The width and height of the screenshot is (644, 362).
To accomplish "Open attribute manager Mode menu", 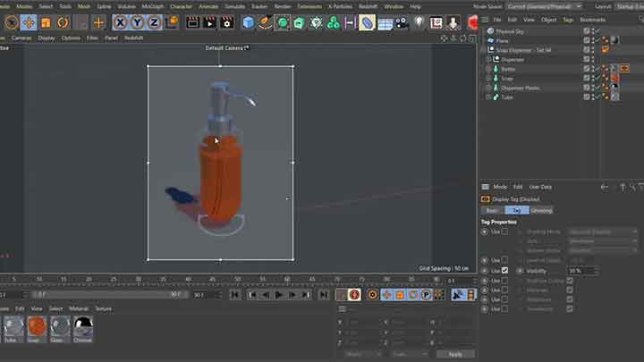I will pos(500,187).
